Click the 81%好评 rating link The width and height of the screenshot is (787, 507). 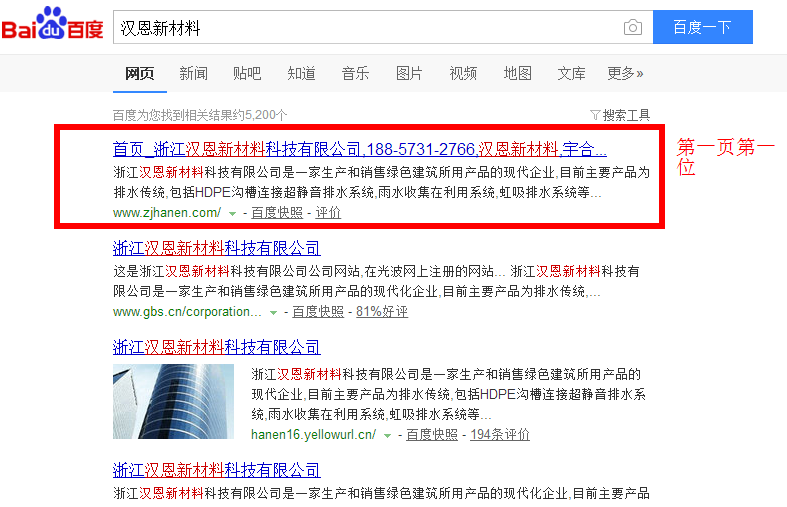coord(382,312)
